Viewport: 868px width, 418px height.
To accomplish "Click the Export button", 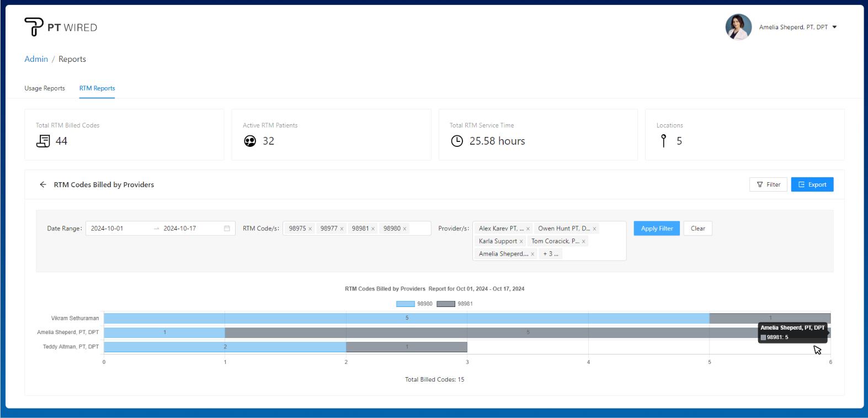I will coord(812,184).
